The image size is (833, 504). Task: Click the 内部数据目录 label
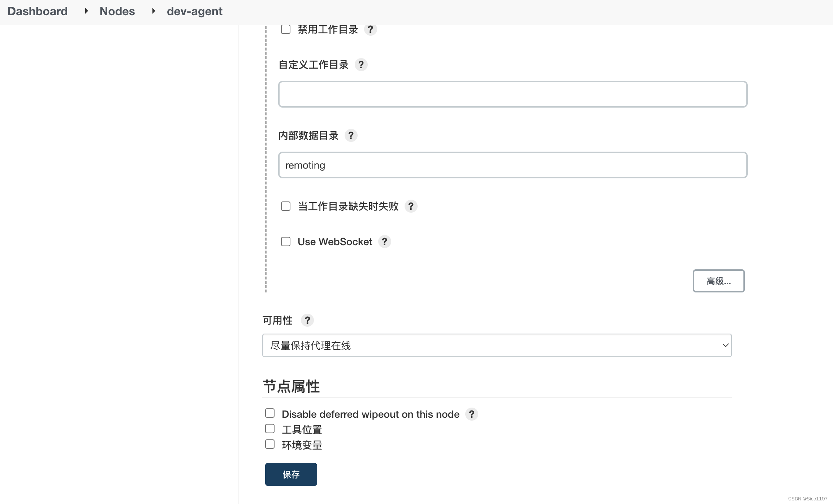click(x=308, y=136)
